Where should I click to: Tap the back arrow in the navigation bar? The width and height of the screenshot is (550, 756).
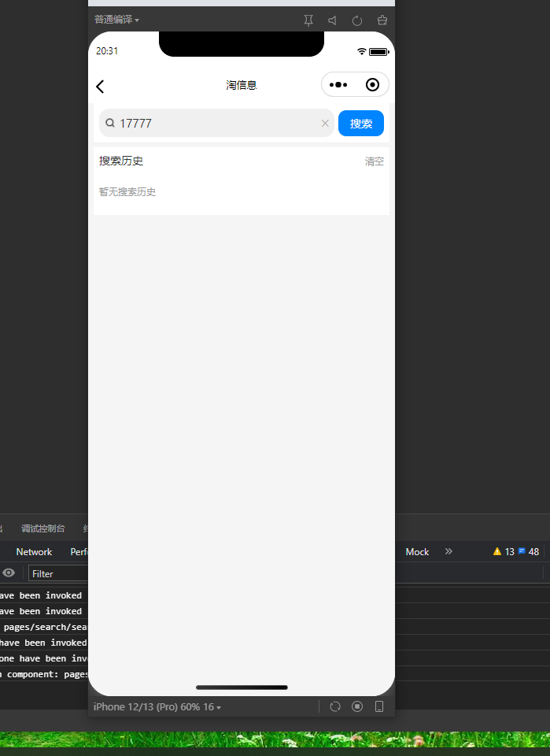pyautogui.click(x=100, y=87)
